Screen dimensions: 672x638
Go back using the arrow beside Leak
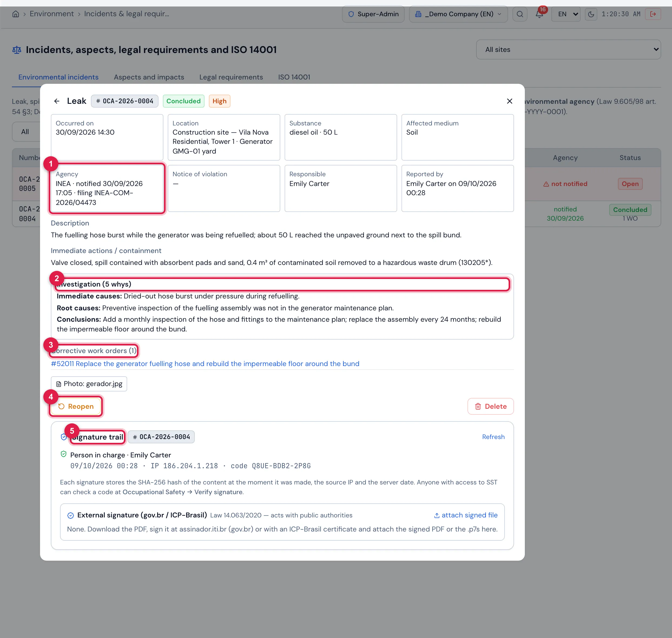[57, 101]
